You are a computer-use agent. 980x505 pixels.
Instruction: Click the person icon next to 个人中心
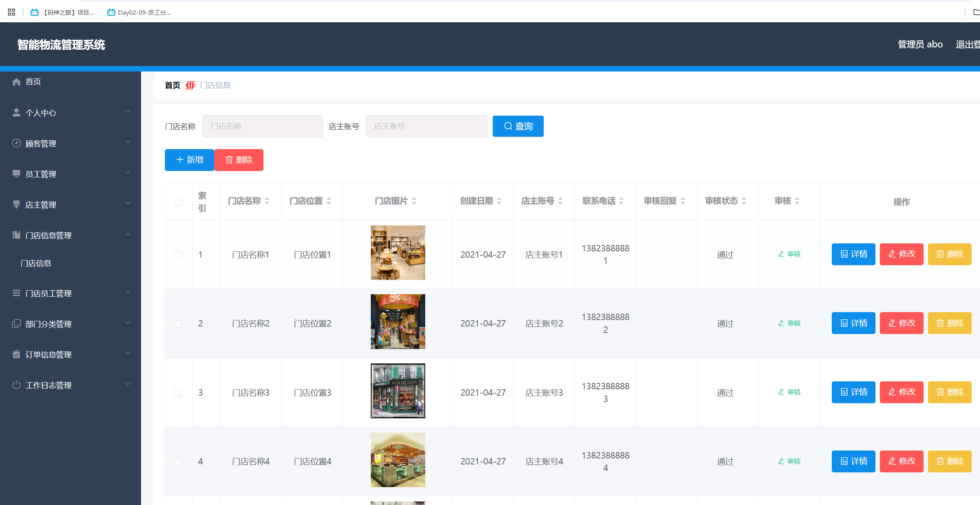tap(16, 112)
